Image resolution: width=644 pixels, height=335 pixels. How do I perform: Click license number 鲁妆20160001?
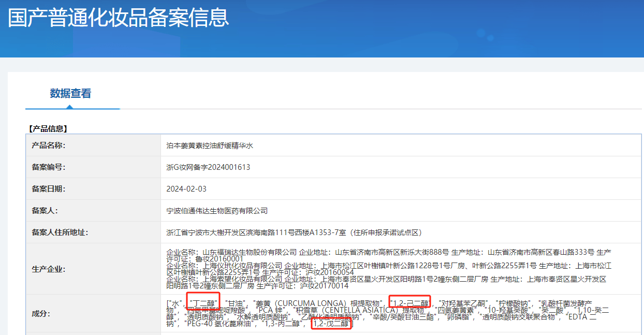pyautogui.click(x=219, y=258)
